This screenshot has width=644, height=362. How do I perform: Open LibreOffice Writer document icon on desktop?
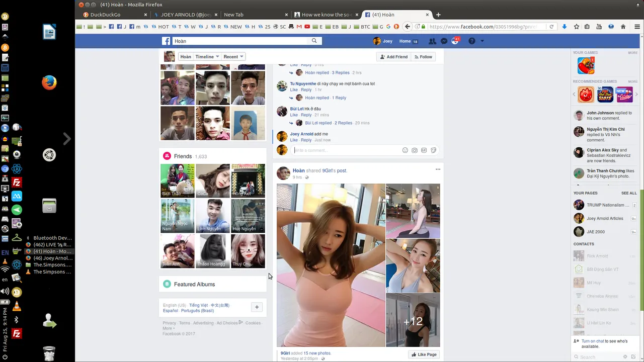pyautogui.click(x=49, y=32)
